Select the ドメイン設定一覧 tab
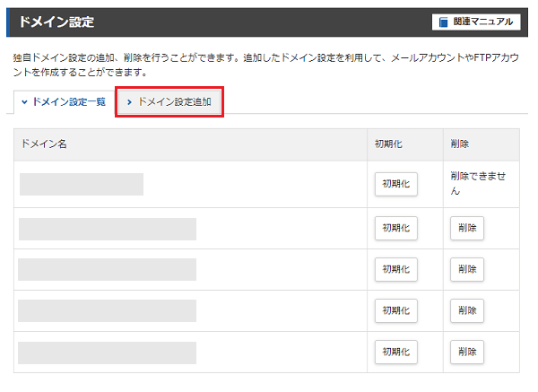 tap(64, 102)
